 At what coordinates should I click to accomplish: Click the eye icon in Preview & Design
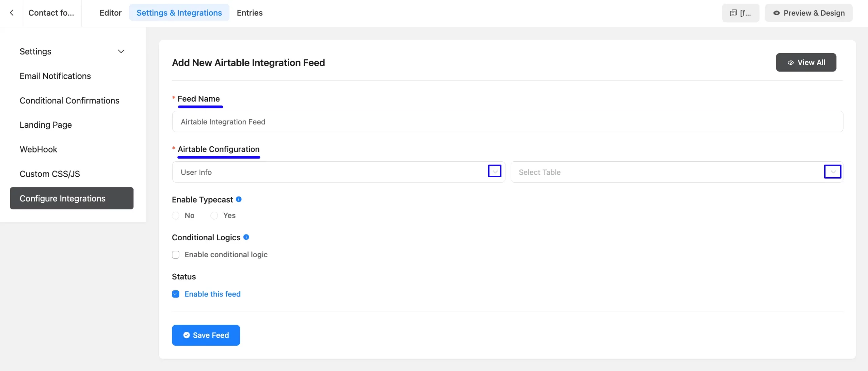[776, 13]
